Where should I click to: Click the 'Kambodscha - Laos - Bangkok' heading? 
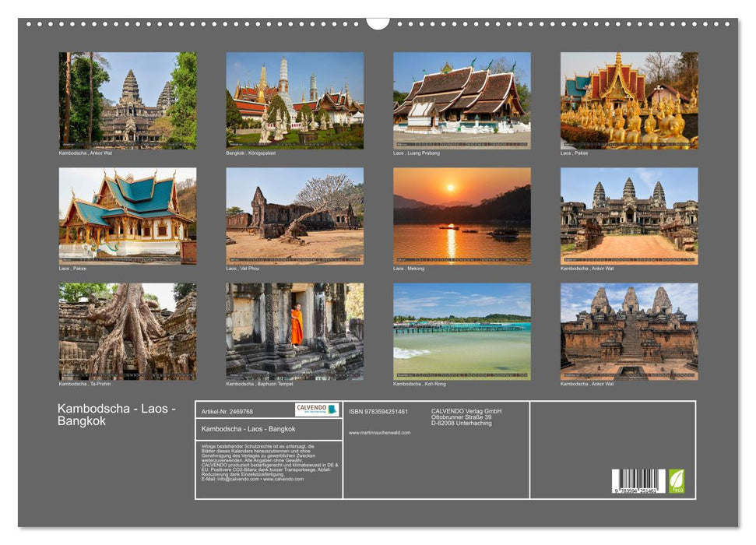coord(116,414)
